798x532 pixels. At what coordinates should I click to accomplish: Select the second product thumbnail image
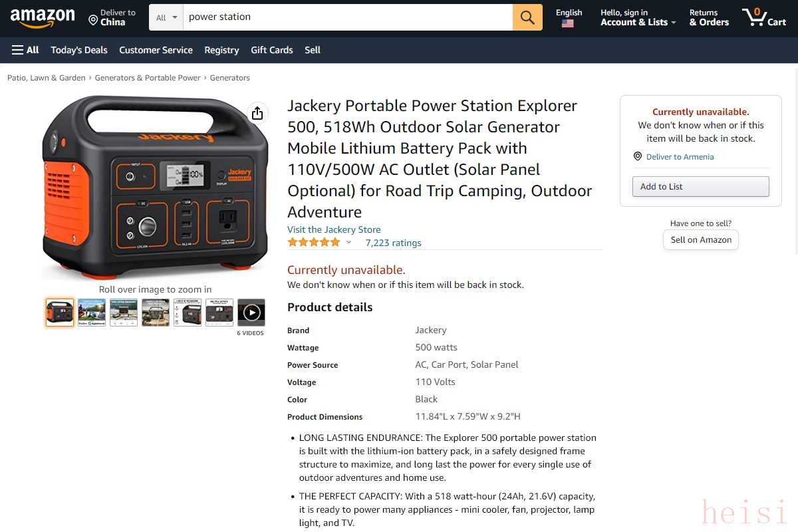point(92,312)
